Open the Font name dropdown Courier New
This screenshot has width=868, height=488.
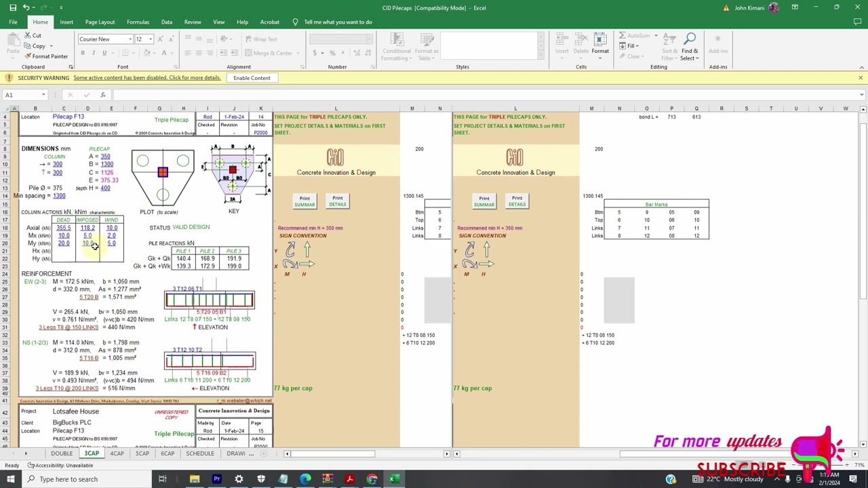130,39
